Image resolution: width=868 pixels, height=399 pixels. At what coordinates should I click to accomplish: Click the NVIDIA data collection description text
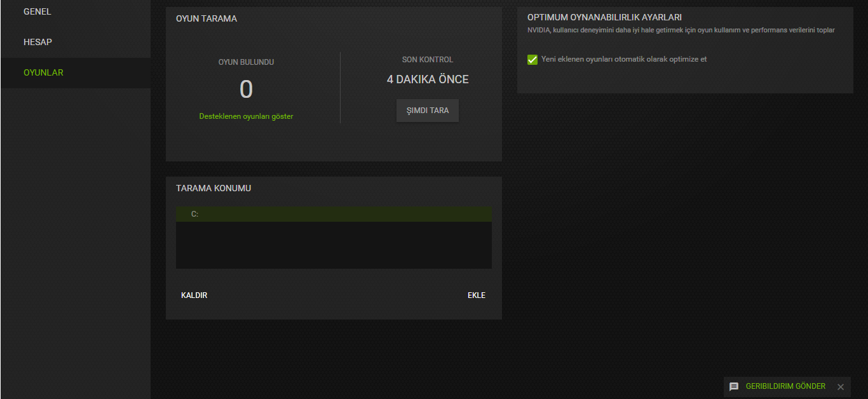tap(681, 30)
